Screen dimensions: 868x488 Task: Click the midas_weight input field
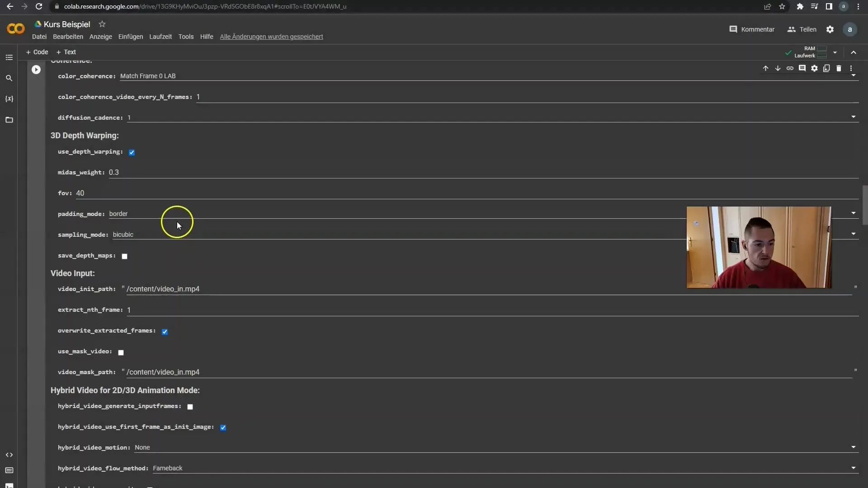pos(483,172)
